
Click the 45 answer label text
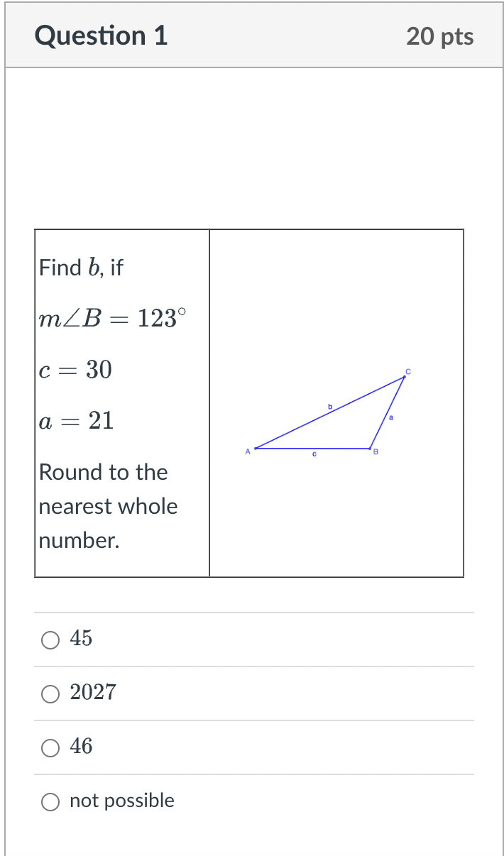point(80,639)
